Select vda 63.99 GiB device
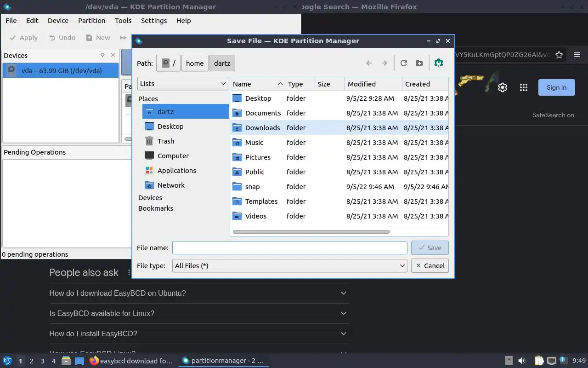The height and width of the screenshot is (368, 588). [61, 70]
